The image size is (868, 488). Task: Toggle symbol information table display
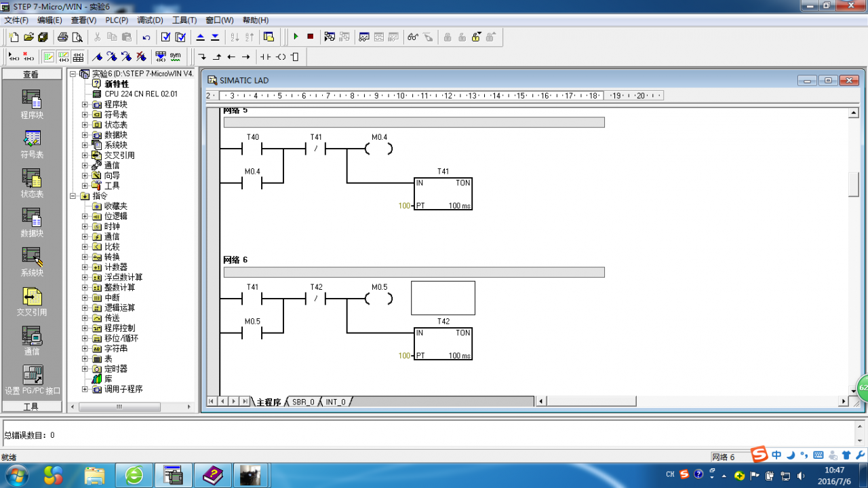coord(79,56)
